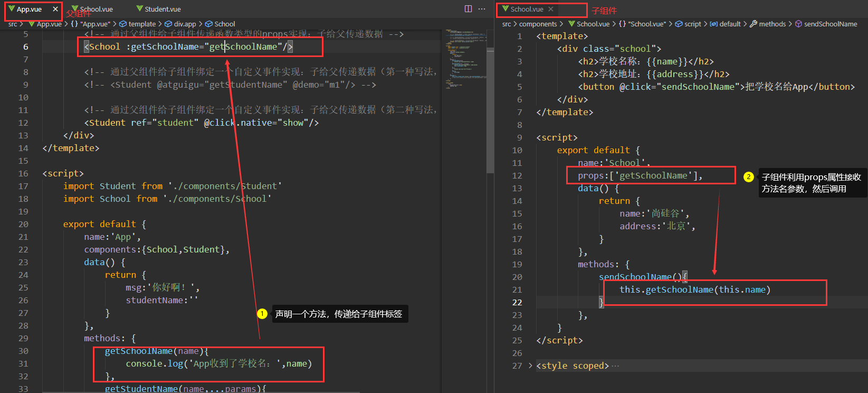Click the "msg:'你好啊！'," line

click(x=163, y=287)
